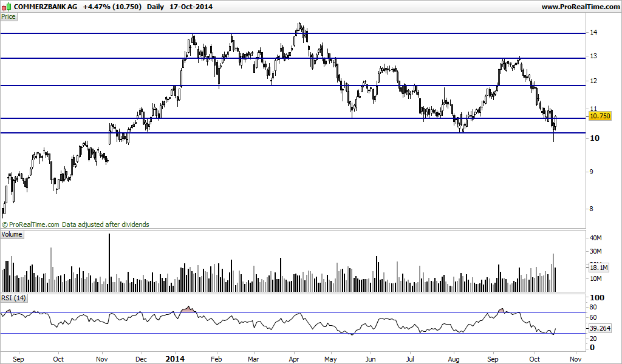Image resolution: width=622 pixels, height=364 pixels.
Task: Click volume axis label 10M
Action: point(596,279)
